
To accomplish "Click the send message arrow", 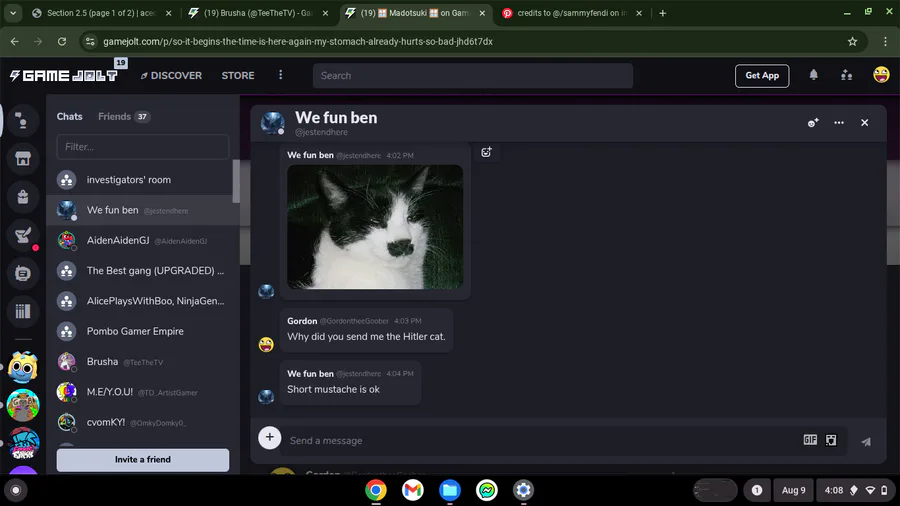I will pos(866,441).
